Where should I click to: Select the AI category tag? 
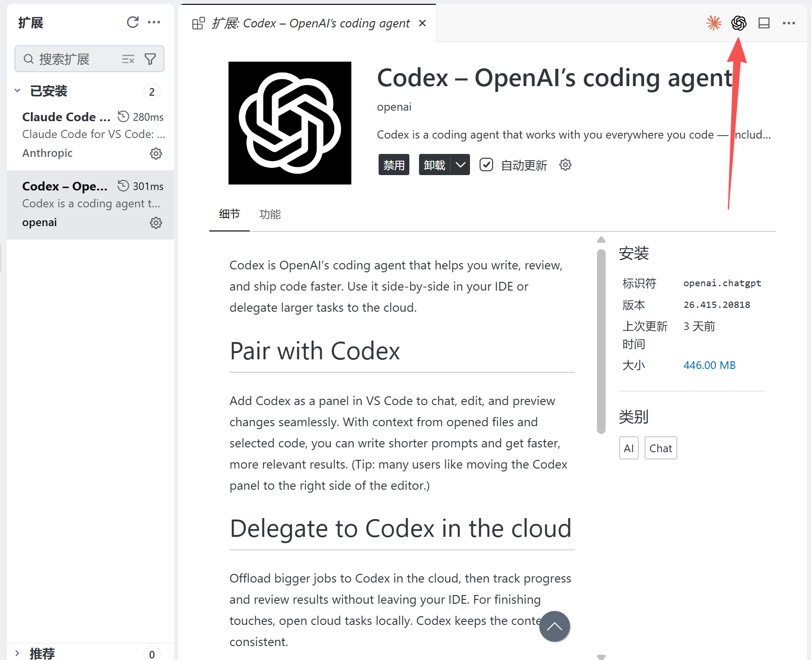point(629,448)
